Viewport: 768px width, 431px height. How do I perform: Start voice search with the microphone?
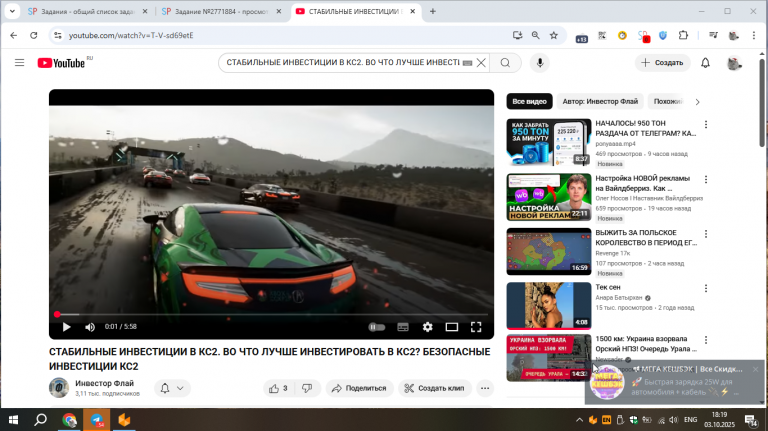pyautogui.click(x=540, y=63)
